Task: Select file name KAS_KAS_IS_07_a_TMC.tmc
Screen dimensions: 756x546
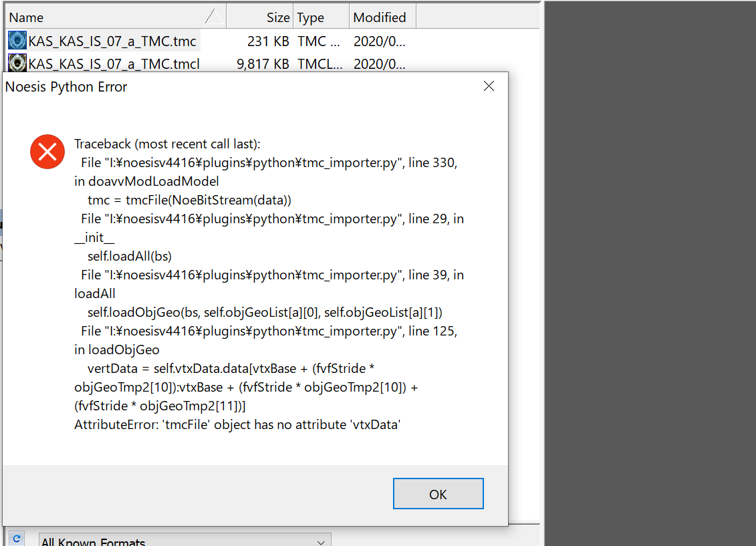Action: pyautogui.click(x=112, y=41)
